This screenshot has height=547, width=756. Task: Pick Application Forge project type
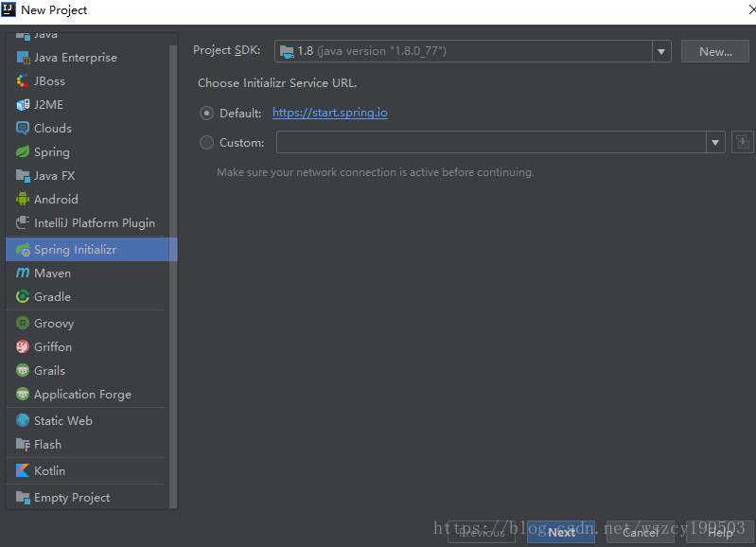(x=88, y=394)
